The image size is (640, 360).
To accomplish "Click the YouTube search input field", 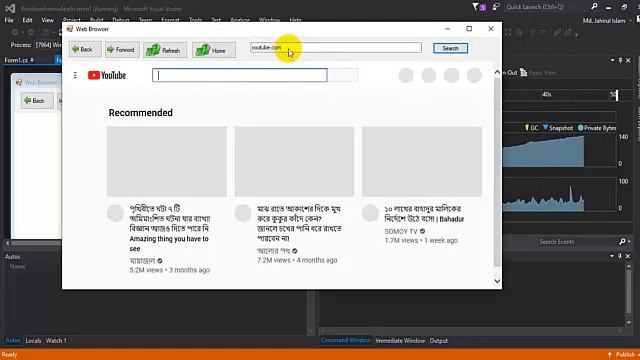I will (240, 75).
